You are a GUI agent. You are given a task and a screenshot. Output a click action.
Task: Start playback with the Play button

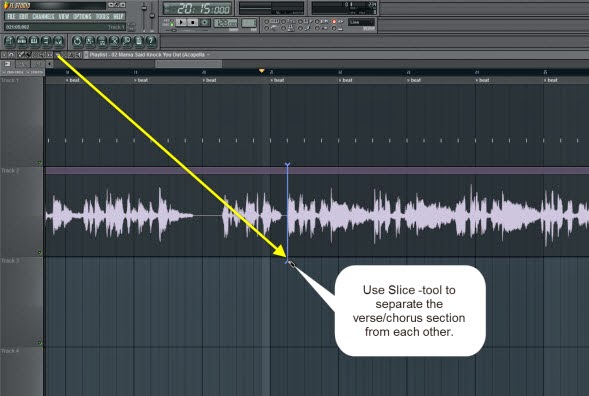181,23
